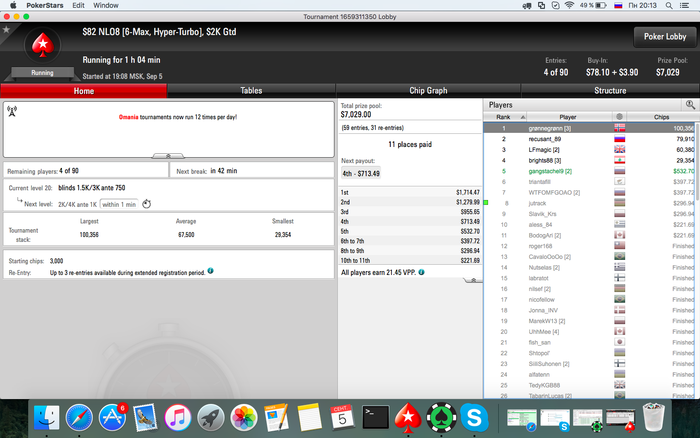Select player brights88 [3] row
Image resolution: width=700 pixels, height=438 pixels.
click(x=589, y=160)
